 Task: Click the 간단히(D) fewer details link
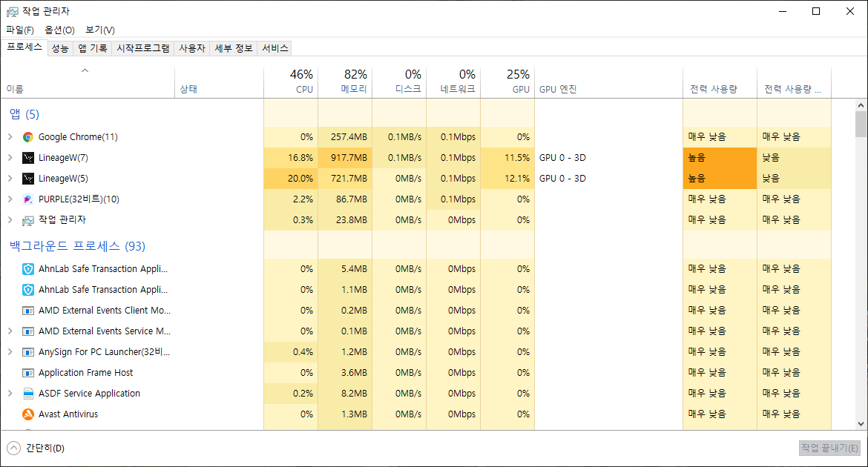[45, 448]
